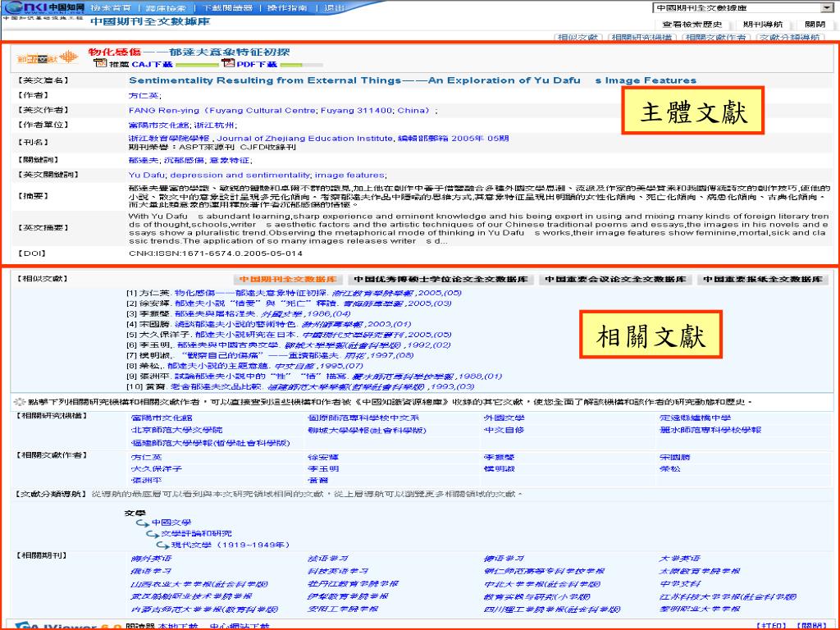Click the 關閉 button at top right
The image size is (840, 630).
[x=815, y=25]
